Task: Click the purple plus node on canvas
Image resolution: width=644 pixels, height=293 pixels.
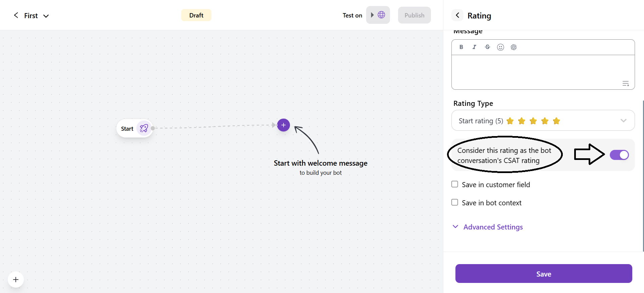Action: point(283,125)
